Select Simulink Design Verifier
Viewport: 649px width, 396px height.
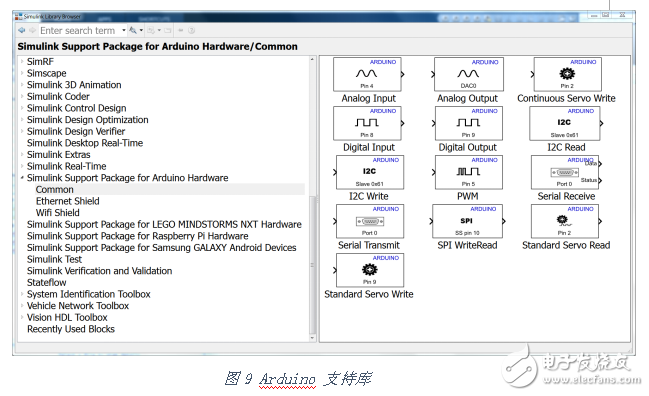76,131
